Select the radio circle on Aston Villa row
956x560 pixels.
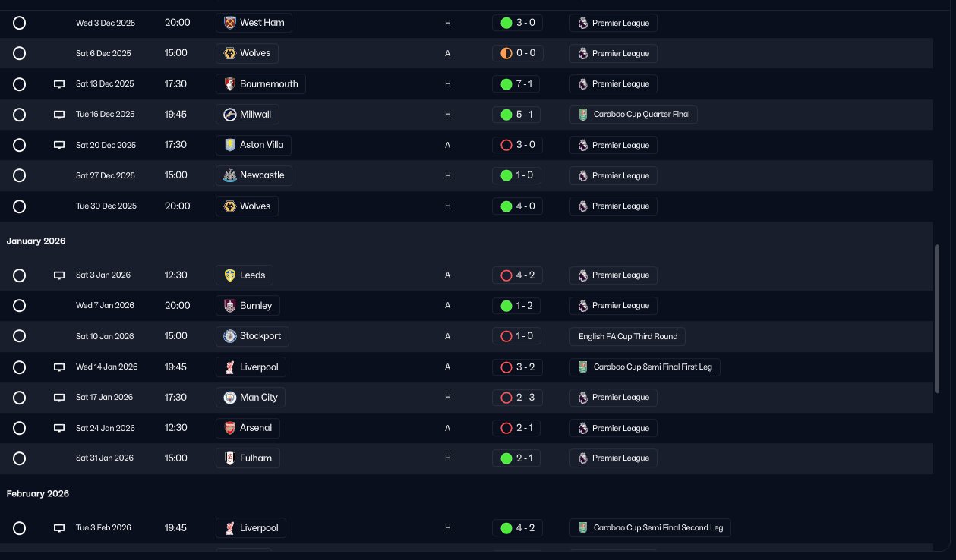[20, 145]
